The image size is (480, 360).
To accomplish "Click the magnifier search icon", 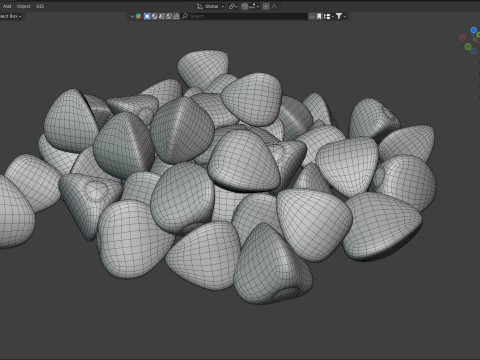I will click(x=185, y=16).
